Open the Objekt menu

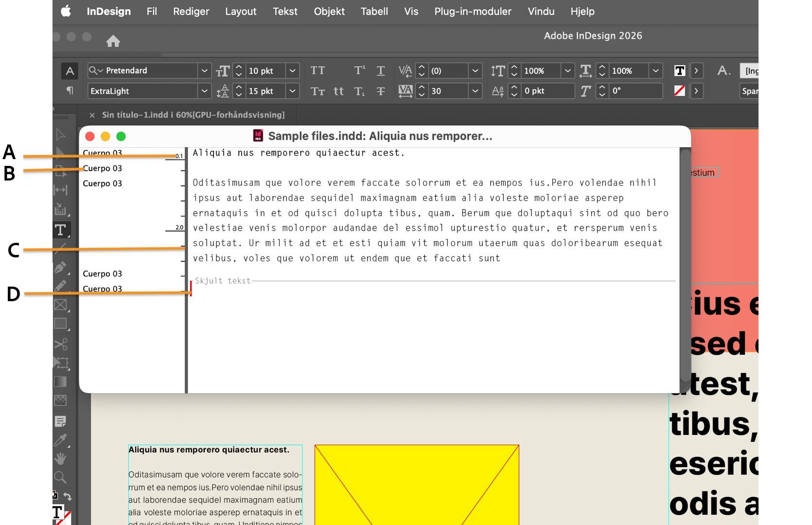pos(329,11)
